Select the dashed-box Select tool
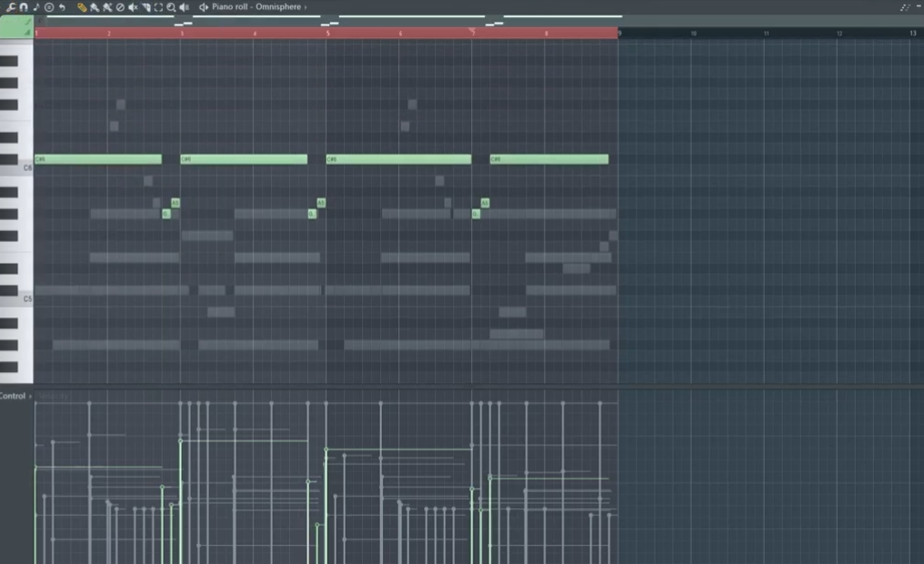924x564 pixels. (158, 7)
